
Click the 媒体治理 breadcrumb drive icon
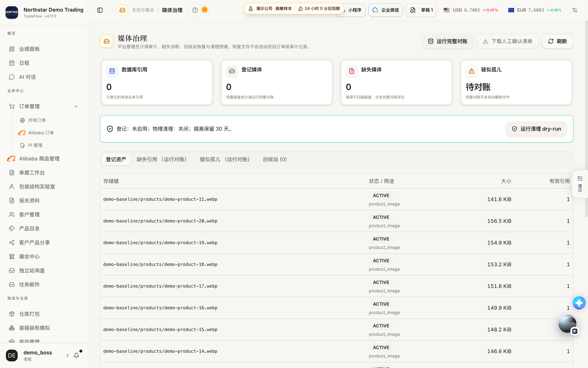(x=122, y=10)
